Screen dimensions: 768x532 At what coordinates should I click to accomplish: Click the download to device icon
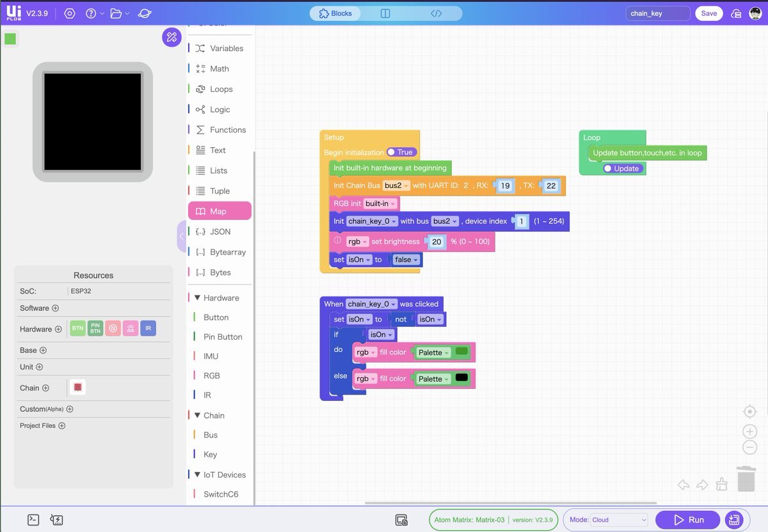(734, 520)
